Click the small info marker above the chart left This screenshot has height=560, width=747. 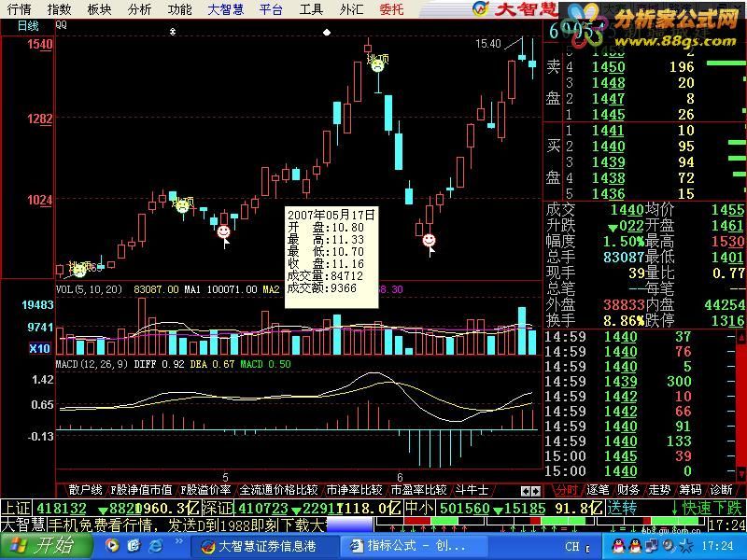[173, 32]
